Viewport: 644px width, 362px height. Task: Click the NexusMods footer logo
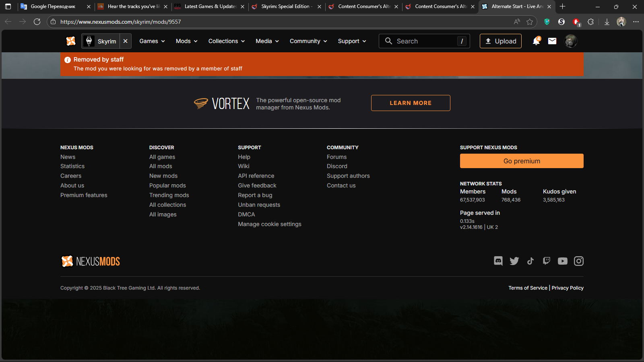pyautogui.click(x=91, y=261)
